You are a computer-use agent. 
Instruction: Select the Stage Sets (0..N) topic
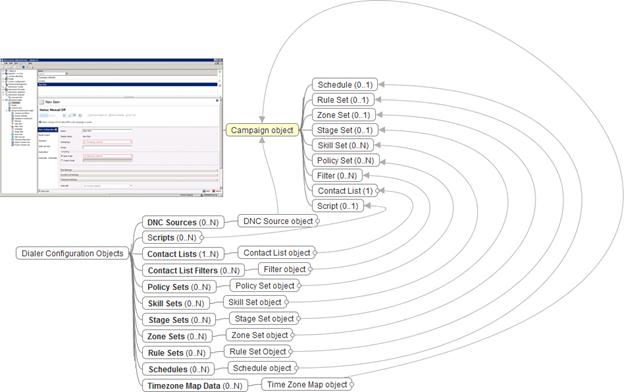pos(179,320)
